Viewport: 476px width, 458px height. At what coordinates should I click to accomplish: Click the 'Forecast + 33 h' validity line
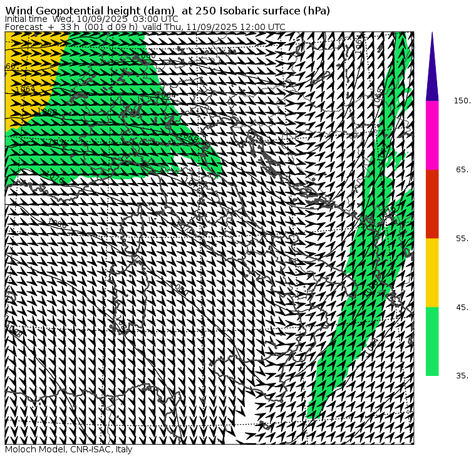click(x=145, y=27)
